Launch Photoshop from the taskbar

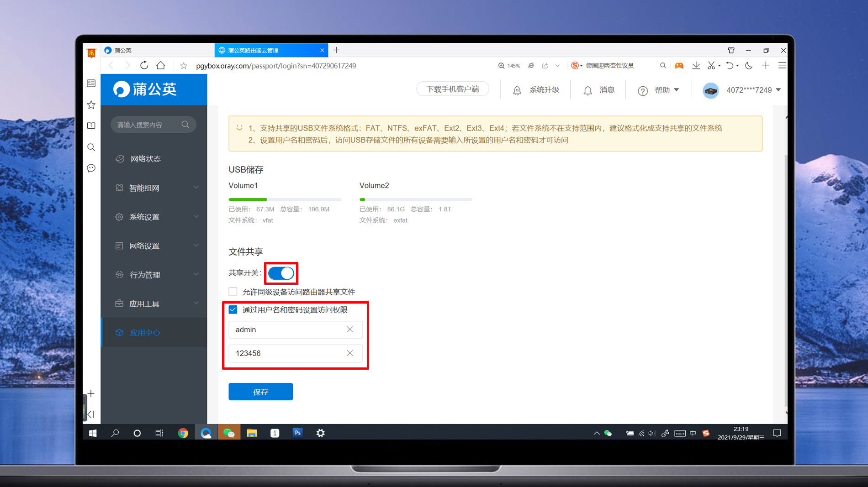click(297, 433)
